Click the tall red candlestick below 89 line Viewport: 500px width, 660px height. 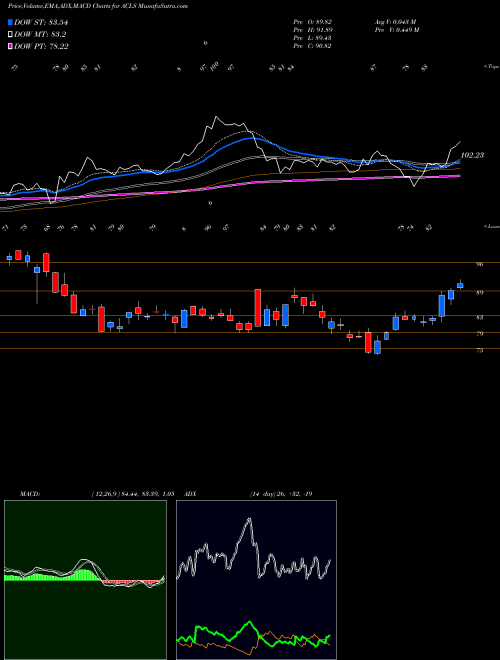click(258, 307)
